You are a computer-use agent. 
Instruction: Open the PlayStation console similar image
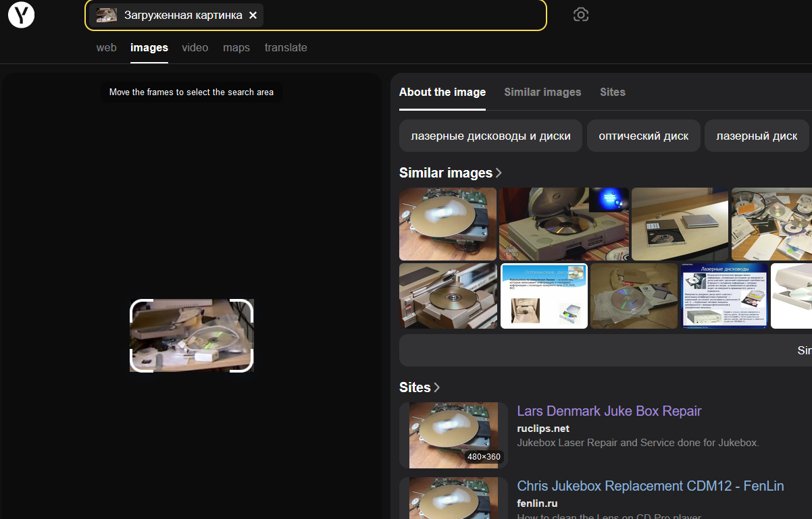point(563,224)
